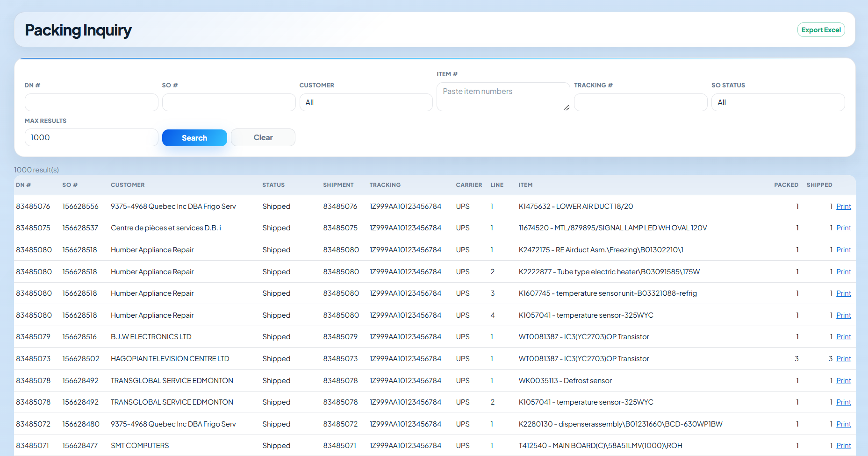Click Print link for dispenserassembly row

[843, 424]
